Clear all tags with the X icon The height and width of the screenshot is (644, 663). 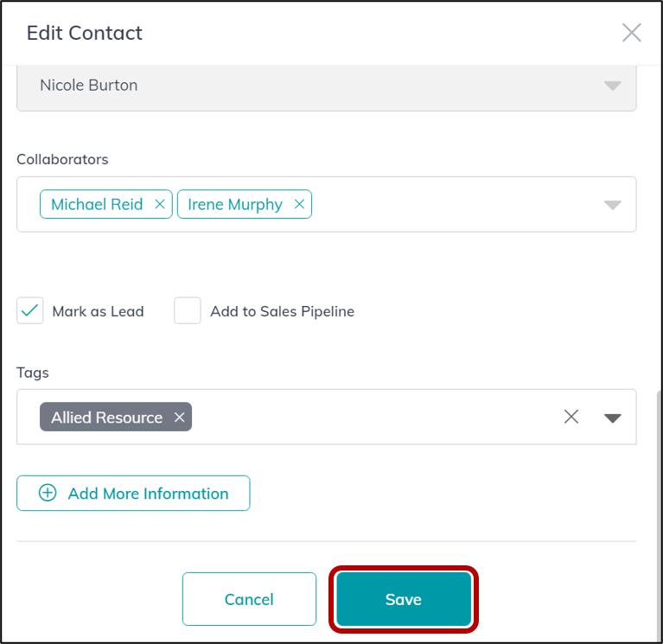[x=571, y=417]
